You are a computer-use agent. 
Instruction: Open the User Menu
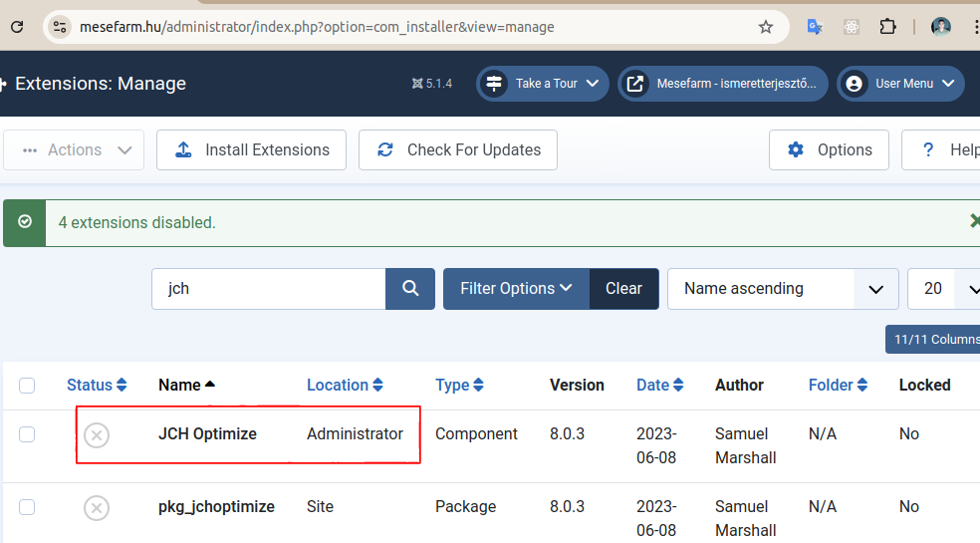pyautogui.click(x=900, y=84)
